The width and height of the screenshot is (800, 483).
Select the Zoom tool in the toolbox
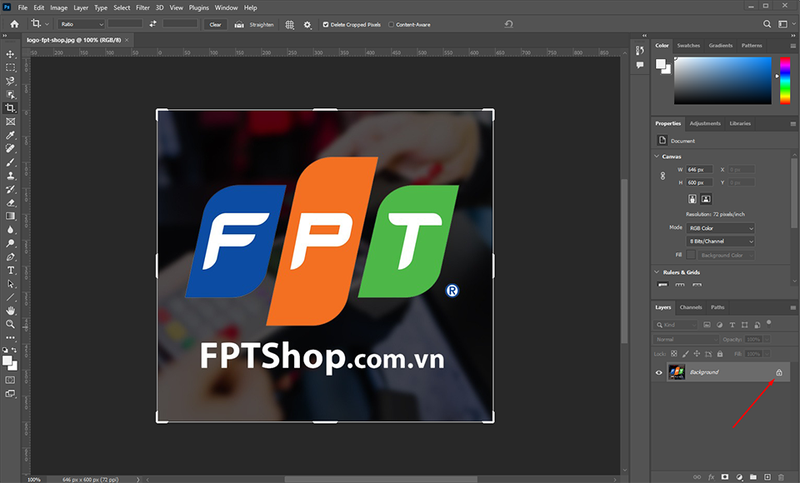10,324
